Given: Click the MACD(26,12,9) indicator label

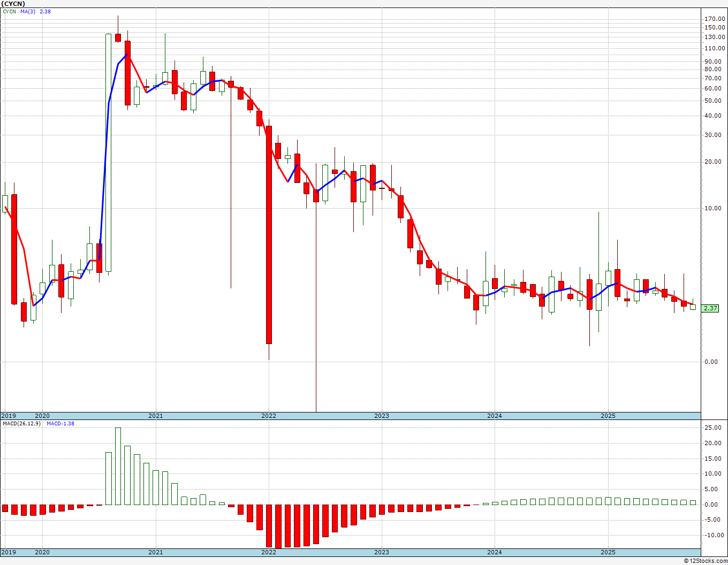Looking at the screenshot, I should pos(22,424).
